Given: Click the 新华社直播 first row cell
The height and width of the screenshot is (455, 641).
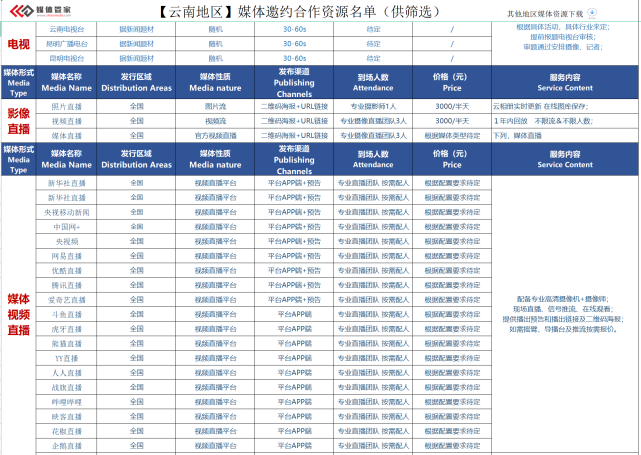Looking at the screenshot, I should coord(66,183).
